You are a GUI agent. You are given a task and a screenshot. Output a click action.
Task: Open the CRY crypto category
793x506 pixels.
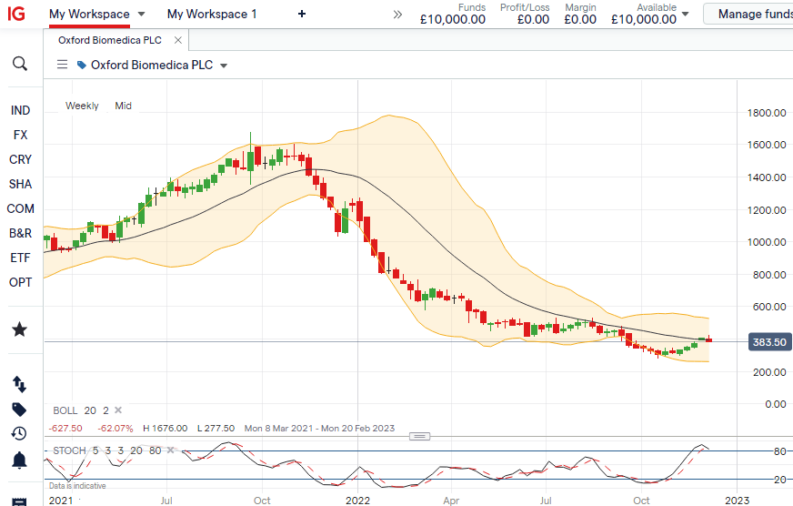click(20, 160)
